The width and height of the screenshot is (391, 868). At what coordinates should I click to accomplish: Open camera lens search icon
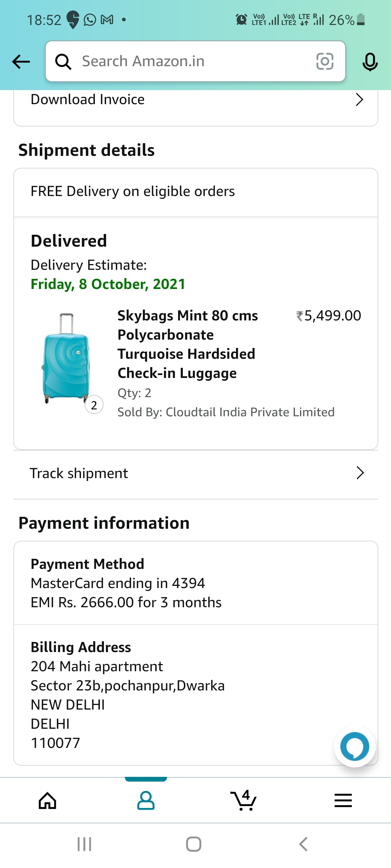pos(325,61)
